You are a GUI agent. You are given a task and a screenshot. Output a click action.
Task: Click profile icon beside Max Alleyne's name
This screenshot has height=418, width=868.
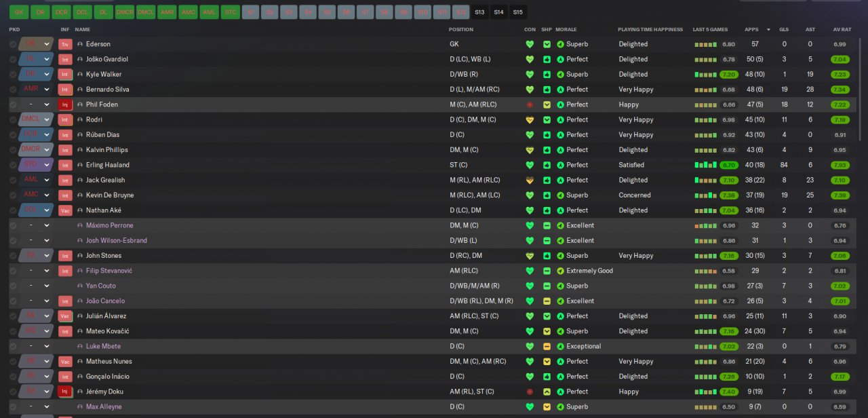[80, 406]
